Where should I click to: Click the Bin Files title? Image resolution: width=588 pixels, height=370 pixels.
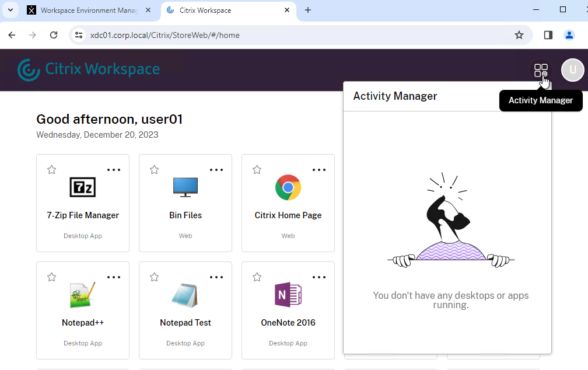[x=185, y=215]
